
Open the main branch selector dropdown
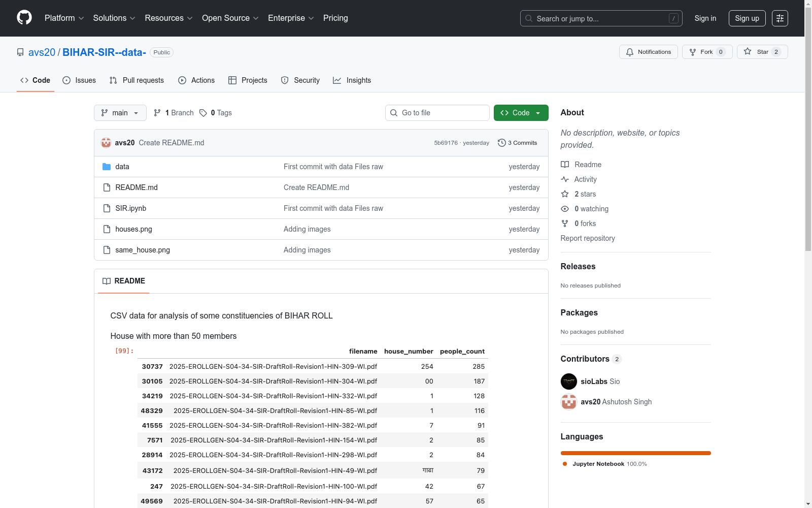pos(120,113)
